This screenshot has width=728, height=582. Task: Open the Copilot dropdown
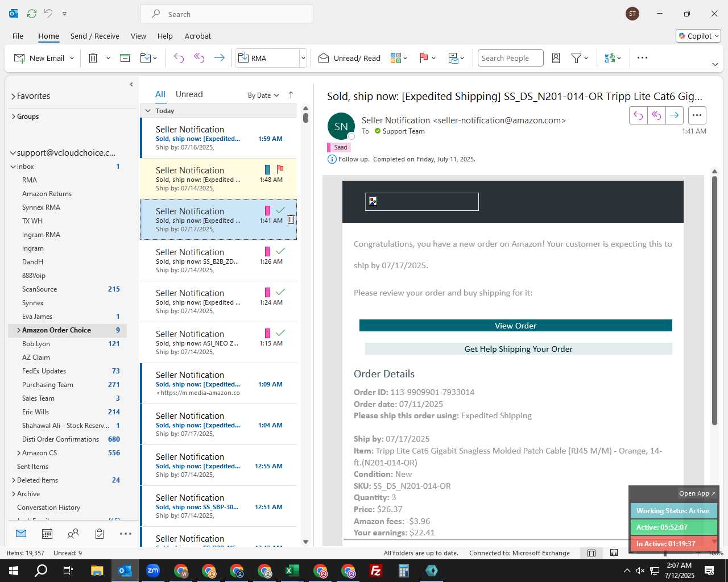coord(698,36)
